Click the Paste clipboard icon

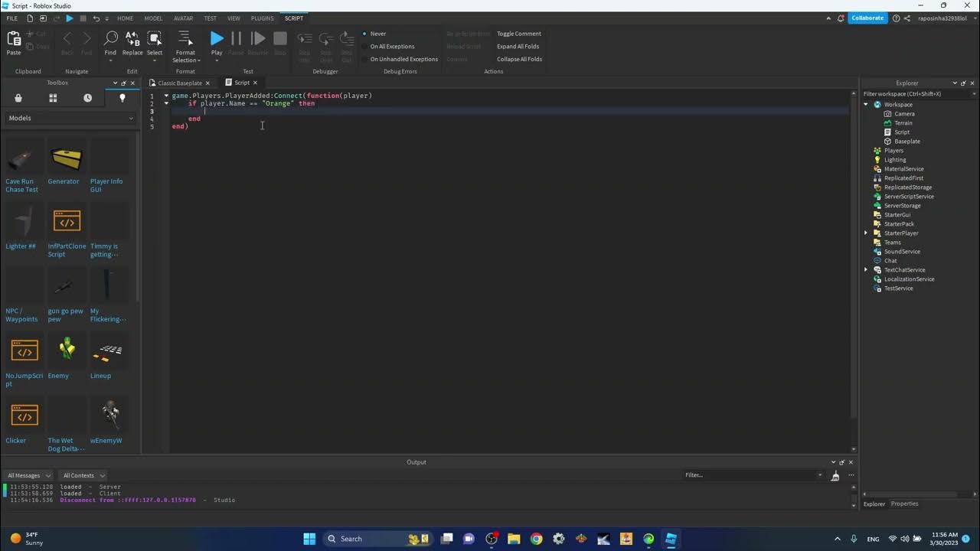pos(14,39)
